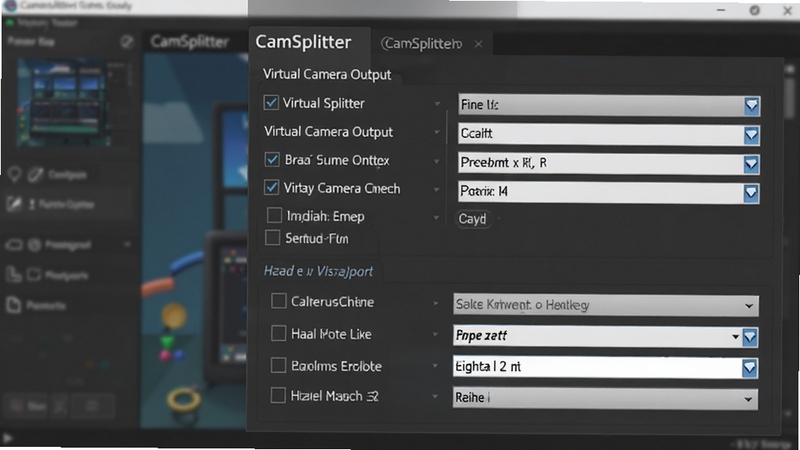Click the Cayd button
The height and width of the screenshot is (450, 800).
[472, 219]
